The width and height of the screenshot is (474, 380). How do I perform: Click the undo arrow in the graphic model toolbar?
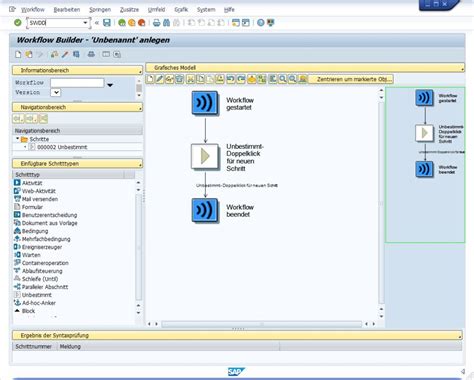[x=230, y=79]
